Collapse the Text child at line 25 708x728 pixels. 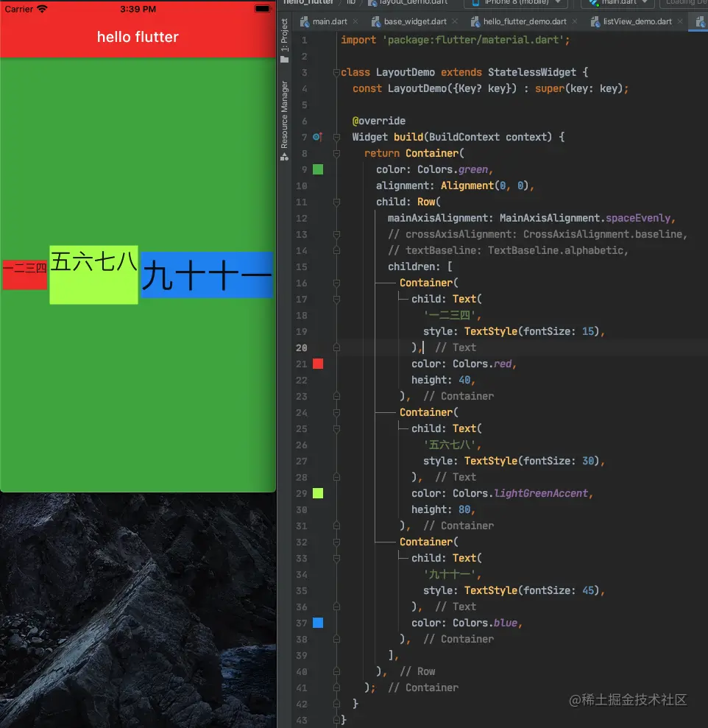pos(336,428)
